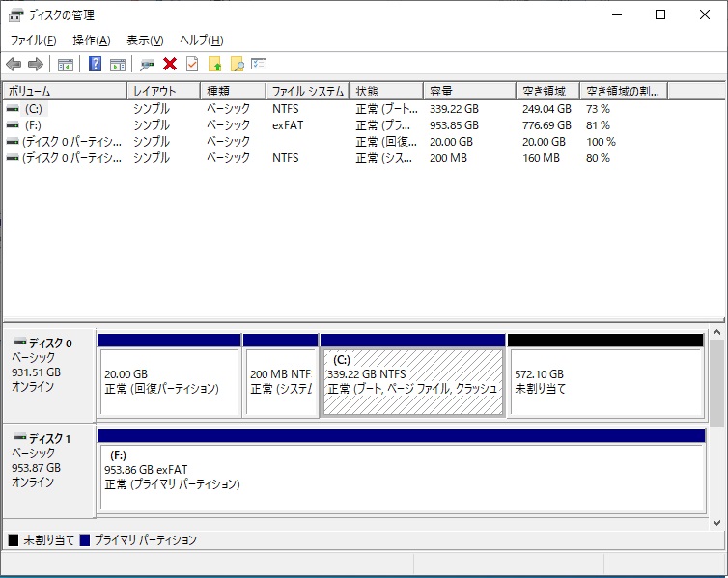The height and width of the screenshot is (578, 728).
Task: Open Help via the blue question mark icon
Action: coord(95,64)
